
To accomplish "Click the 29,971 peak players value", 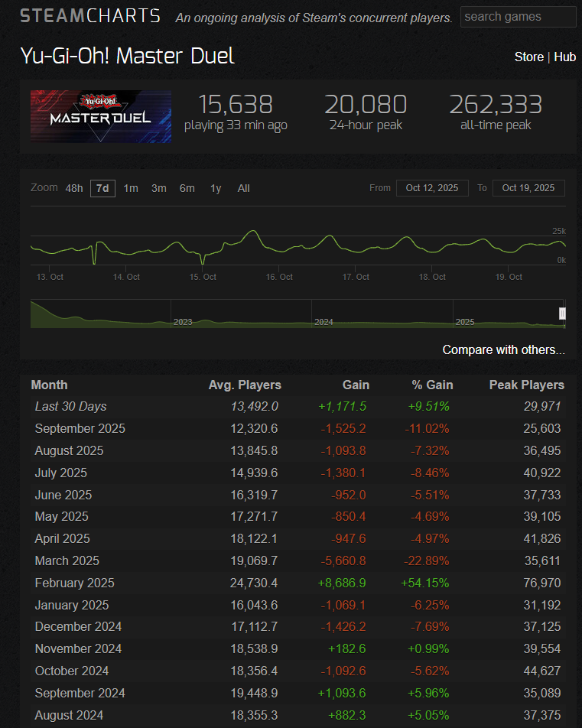I will [542, 406].
